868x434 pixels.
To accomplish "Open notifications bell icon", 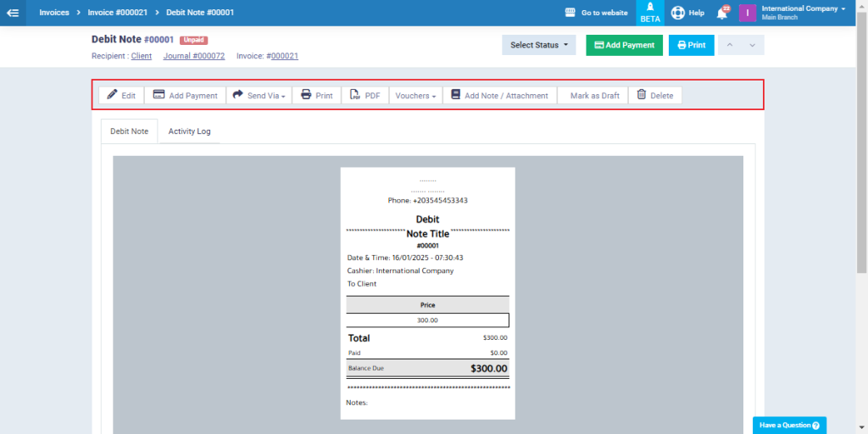I will (722, 14).
